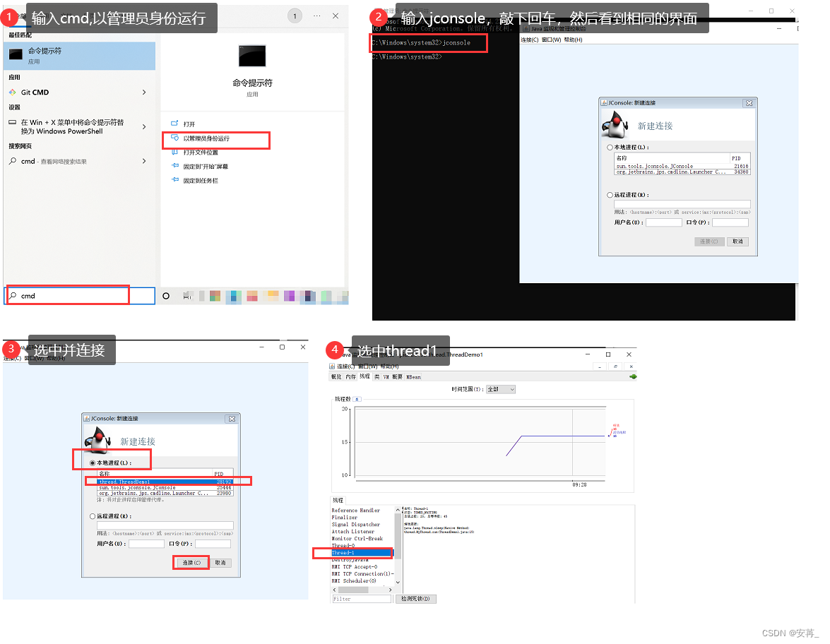Viewport: 830px width, 644px height.
Task: Click remote process address field in ThreadDemo1 dialog
Action: [x=165, y=525]
